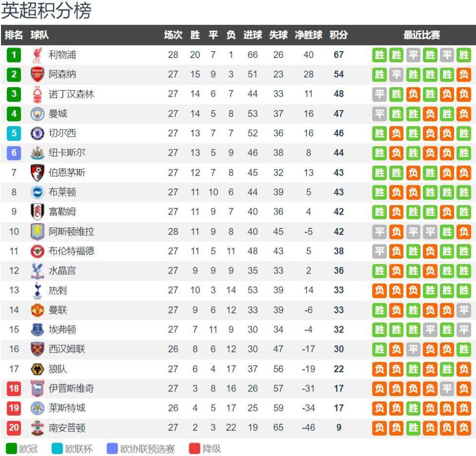Click the Wolves (狼队) crest icon
Screen dimensions: 476x456
(37, 369)
